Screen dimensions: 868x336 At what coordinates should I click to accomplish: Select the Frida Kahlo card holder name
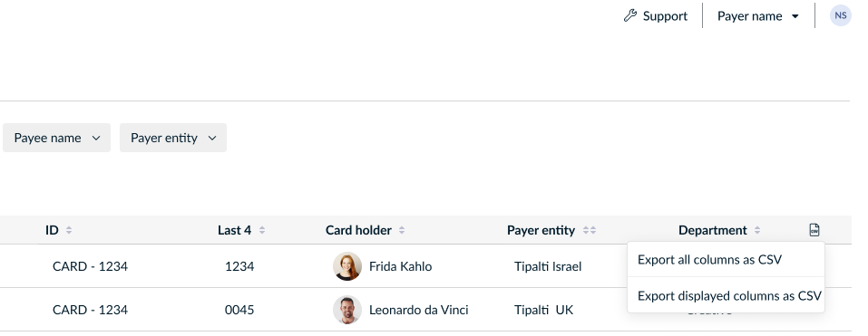pyautogui.click(x=400, y=266)
